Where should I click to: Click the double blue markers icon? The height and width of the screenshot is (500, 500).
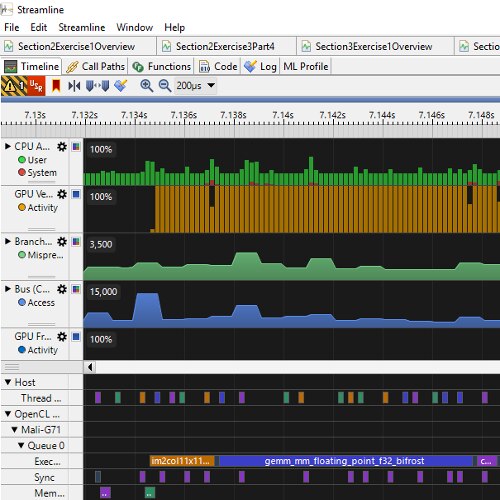[x=97, y=86]
